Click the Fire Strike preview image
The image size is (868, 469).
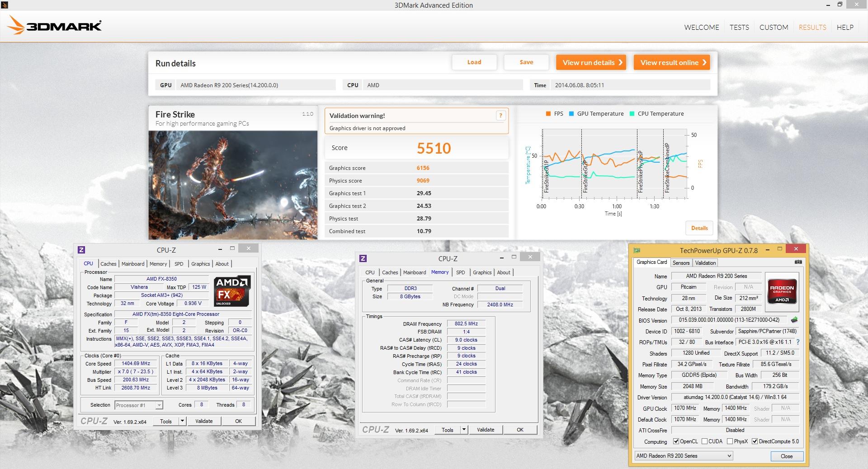coord(233,185)
